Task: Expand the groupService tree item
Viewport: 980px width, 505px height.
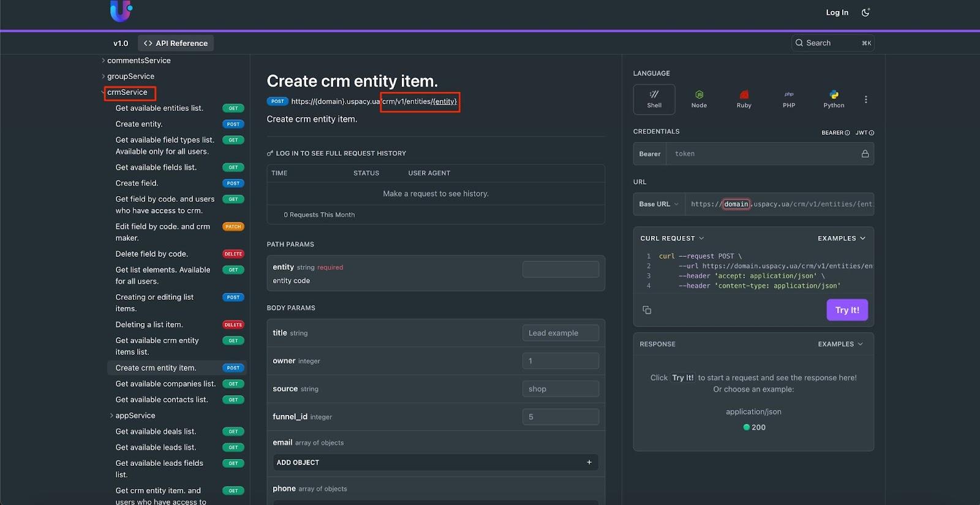Action: click(130, 77)
